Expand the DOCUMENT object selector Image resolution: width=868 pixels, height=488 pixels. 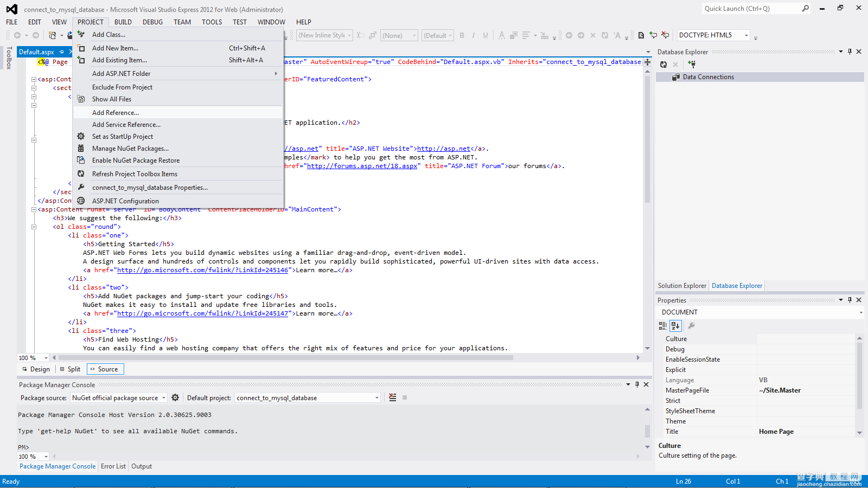pos(860,312)
